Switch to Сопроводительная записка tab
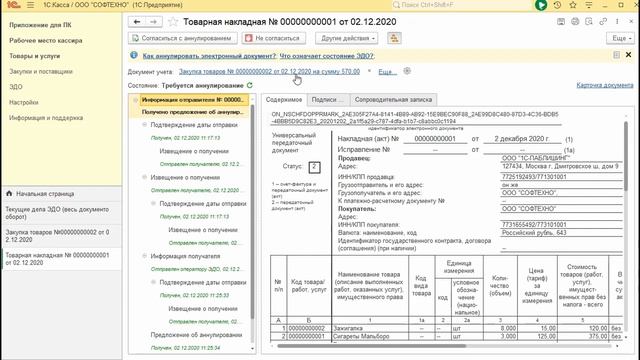Image resolution: width=640 pixels, height=360 pixels. [x=393, y=100]
